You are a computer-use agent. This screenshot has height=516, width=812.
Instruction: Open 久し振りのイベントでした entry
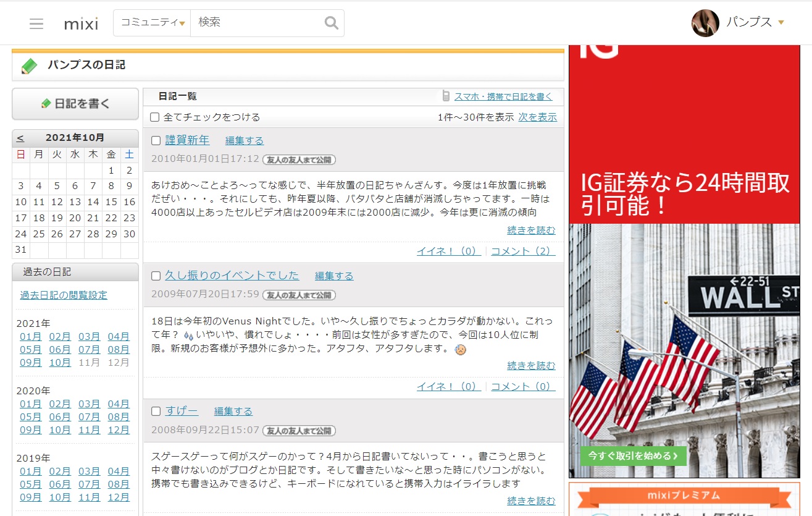coord(232,276)
